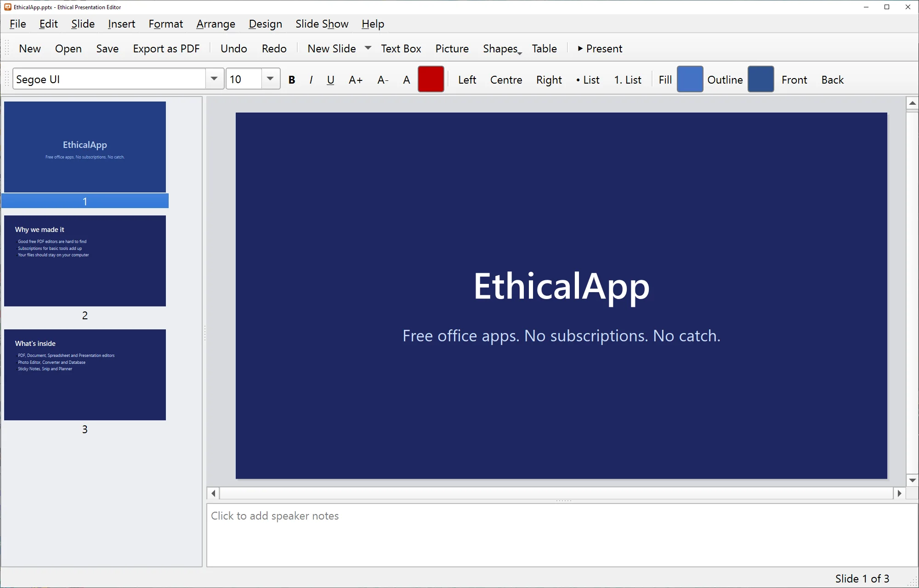Apply bullet List formatting
This screenshot has height=588, width=919.
pyautogui.click(x=588, y=79)
